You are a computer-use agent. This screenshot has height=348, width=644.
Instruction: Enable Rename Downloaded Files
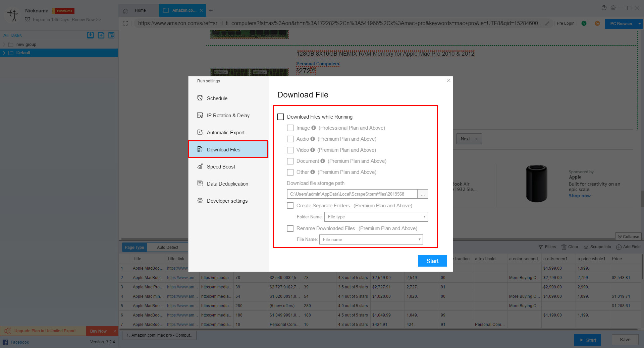pos(290,228)
